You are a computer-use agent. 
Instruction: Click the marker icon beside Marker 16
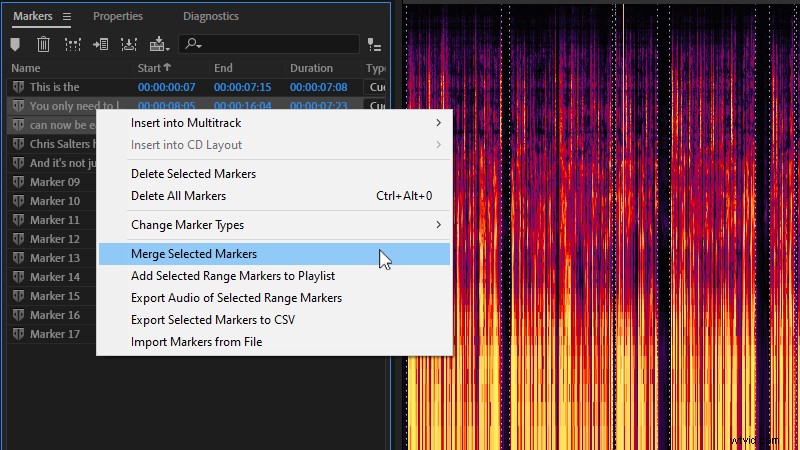pos(18,315)
